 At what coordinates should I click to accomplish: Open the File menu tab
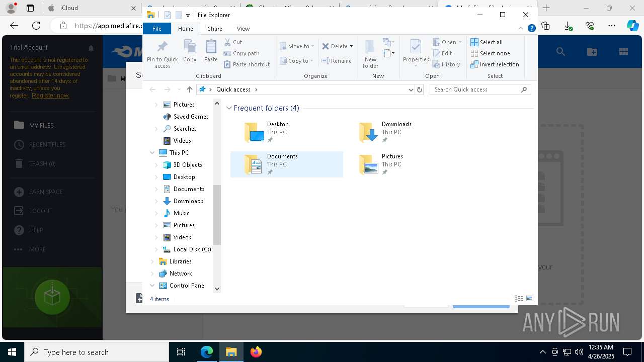pos(157,29)
